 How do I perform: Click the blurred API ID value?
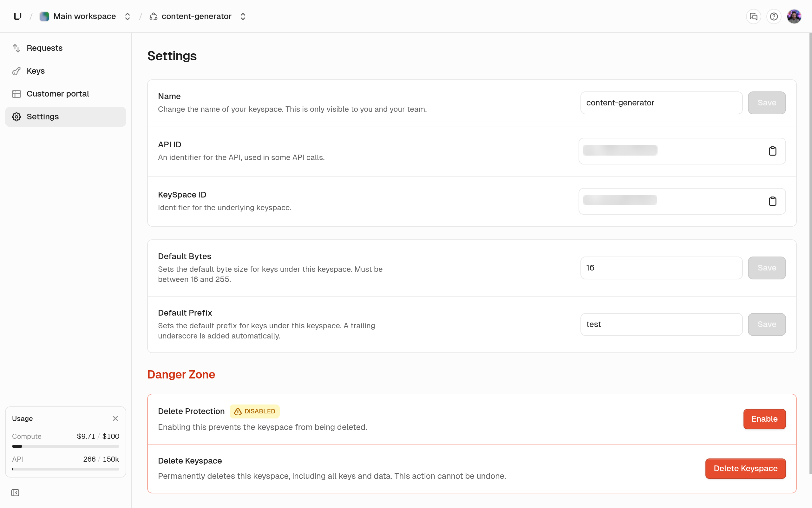pyautogui.click(x=620, y=150)
